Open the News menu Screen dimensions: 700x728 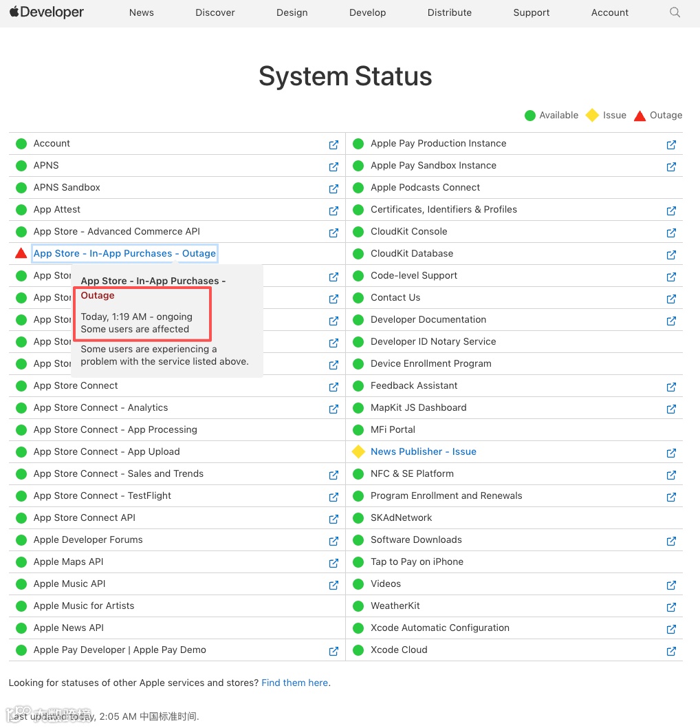tap(142, 12)
